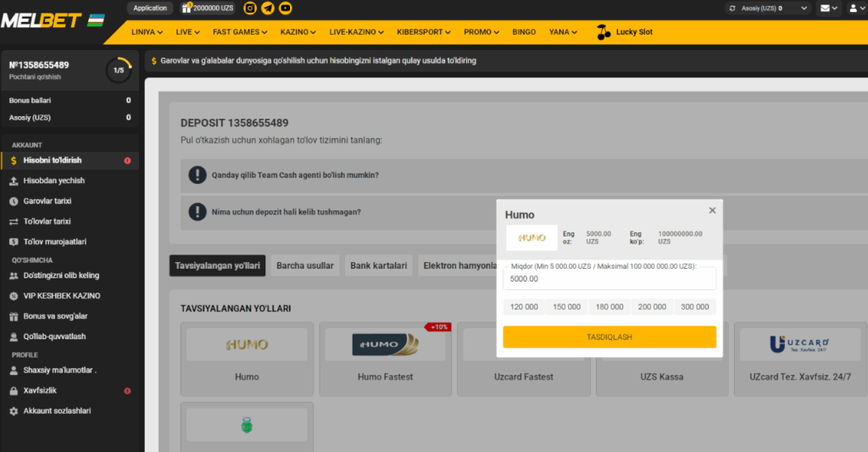The height and width of the screenshot is (452, 868).
Task: Click the MELBET logo
Action: point(53,20)
